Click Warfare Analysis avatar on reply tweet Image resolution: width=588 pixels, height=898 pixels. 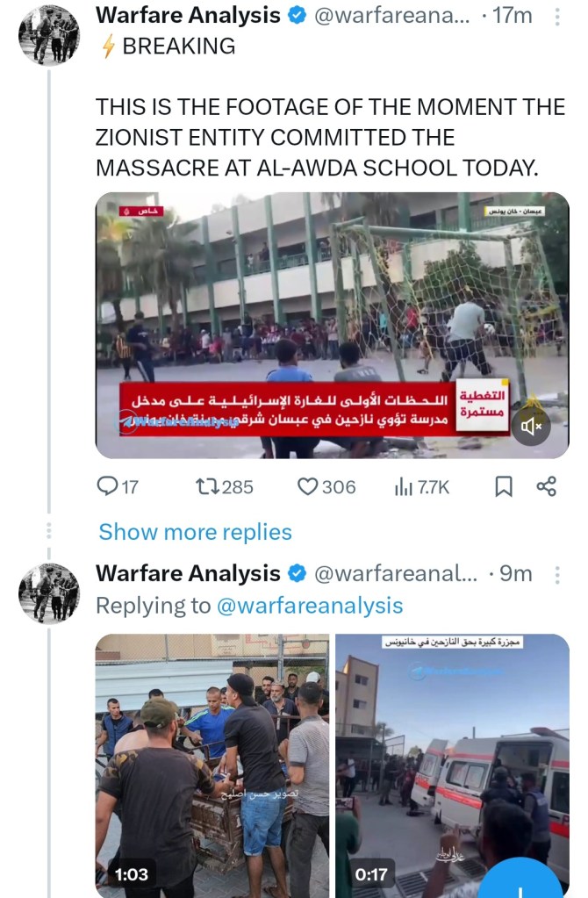(x=48, y=593)
